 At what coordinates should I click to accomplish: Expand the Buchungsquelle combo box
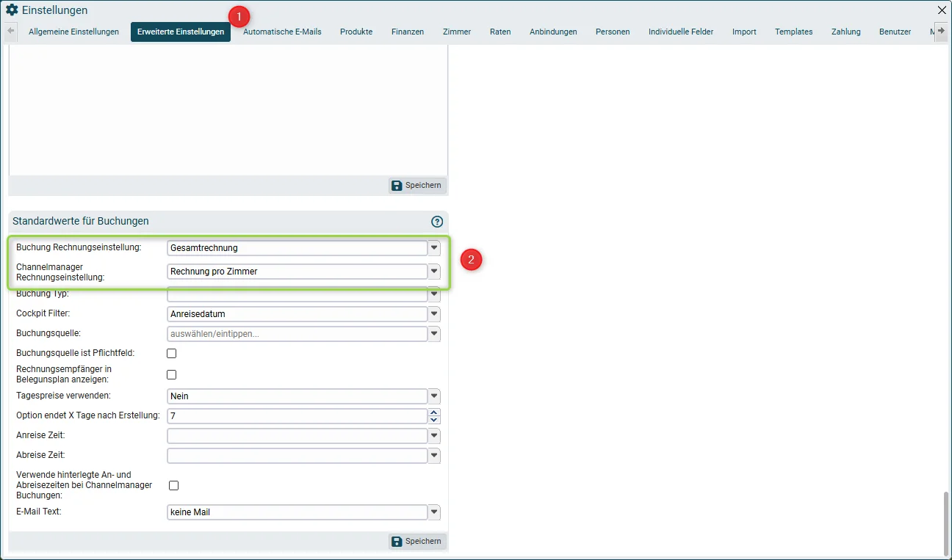click(434, 334)
